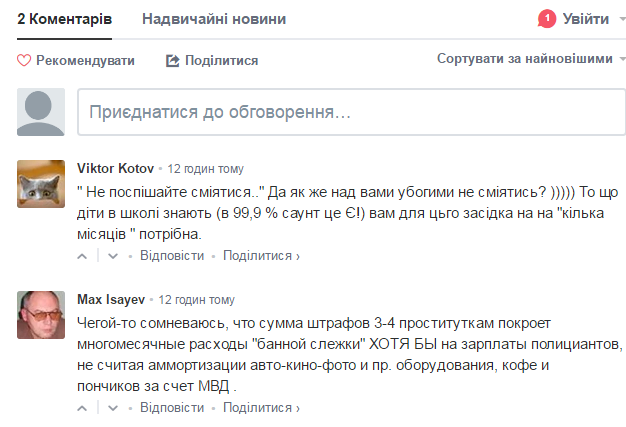This screenshot has width=626, height=427.
Task: Open the Надзвичайні новини tab
Action: 214,19
